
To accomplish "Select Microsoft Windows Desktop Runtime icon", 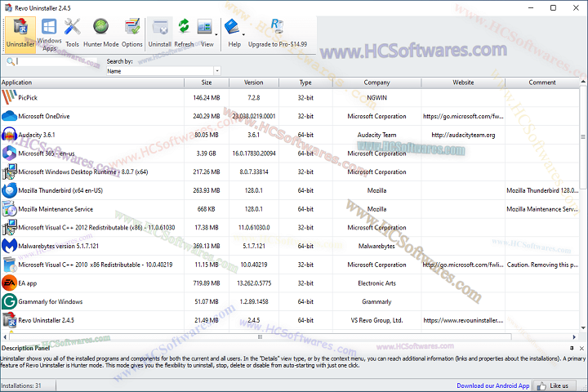I will coord(9,171).
